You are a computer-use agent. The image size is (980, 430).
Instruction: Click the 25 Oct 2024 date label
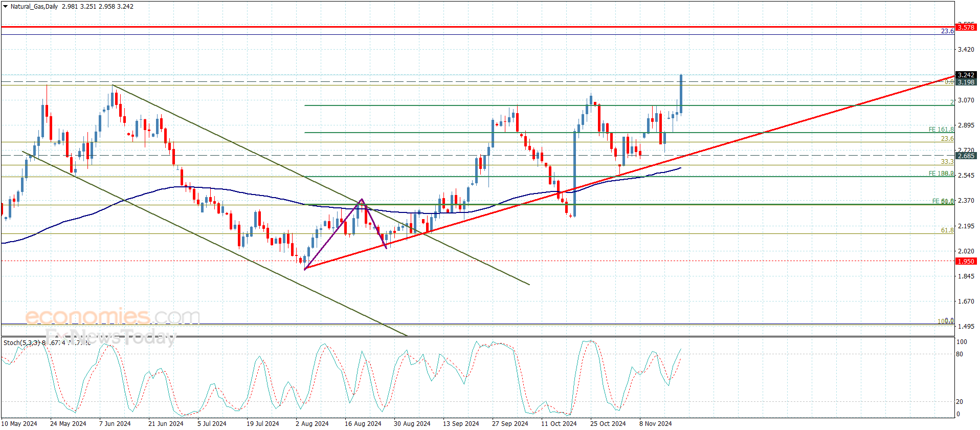click(608, 423)
